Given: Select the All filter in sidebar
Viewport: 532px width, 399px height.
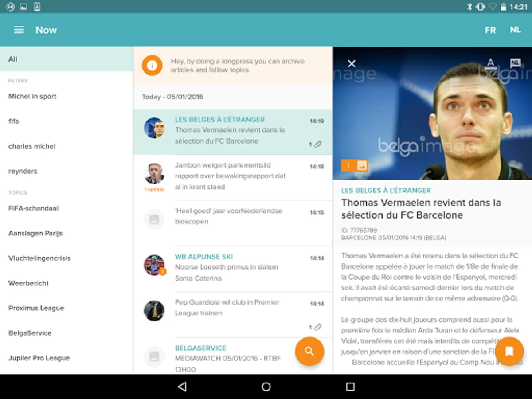Looking at the screenshot, I should (66, 59).
